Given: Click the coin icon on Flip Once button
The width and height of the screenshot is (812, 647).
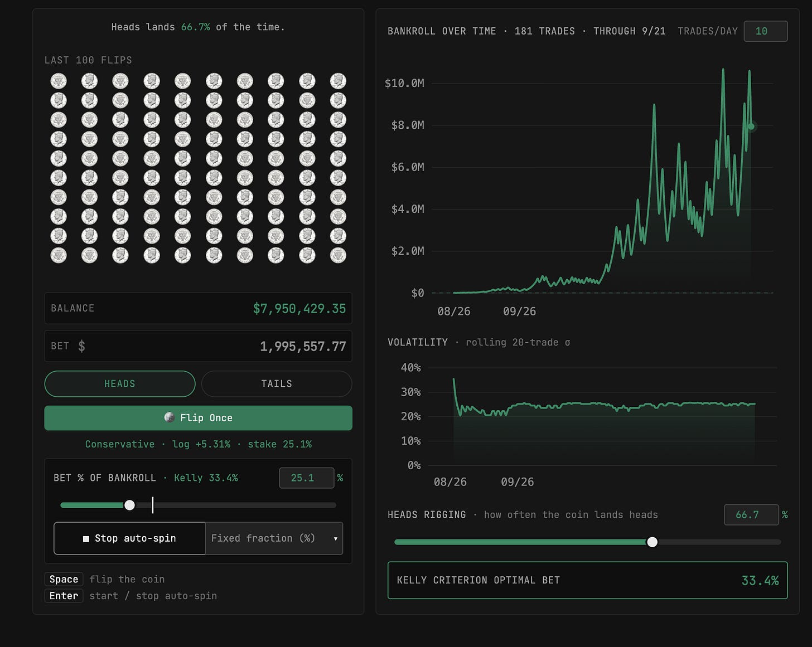Looking at the screenshot, I should click(x=170, y=417).
